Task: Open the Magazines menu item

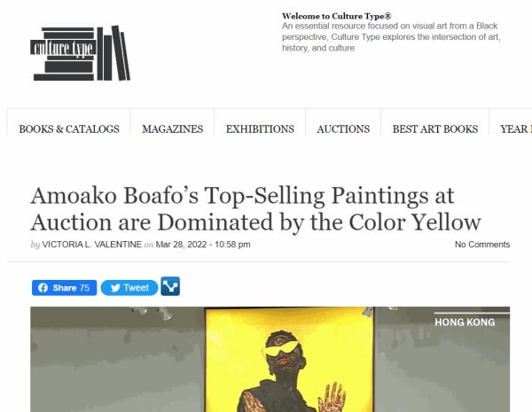Action: click(x=172, y=128)
